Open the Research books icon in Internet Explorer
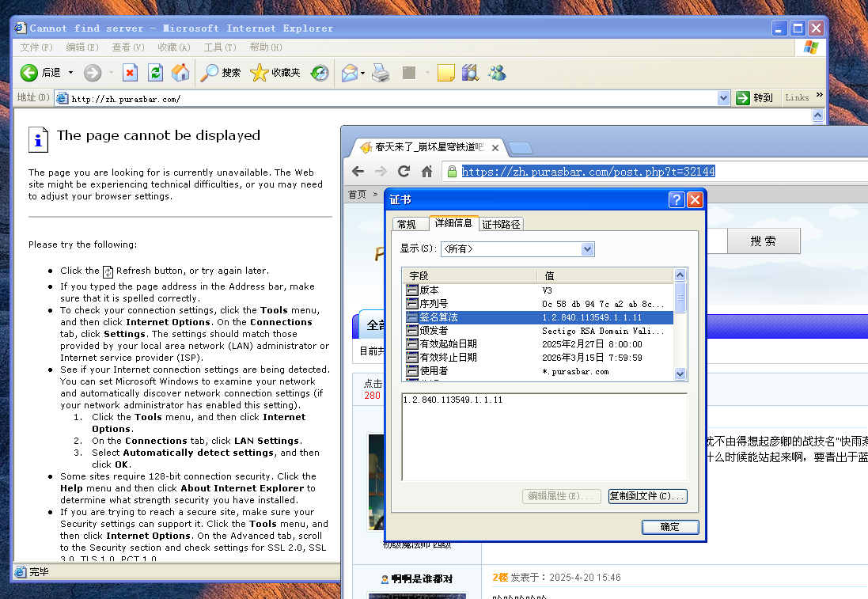This screenshot has width=868, height=599. 470,73
